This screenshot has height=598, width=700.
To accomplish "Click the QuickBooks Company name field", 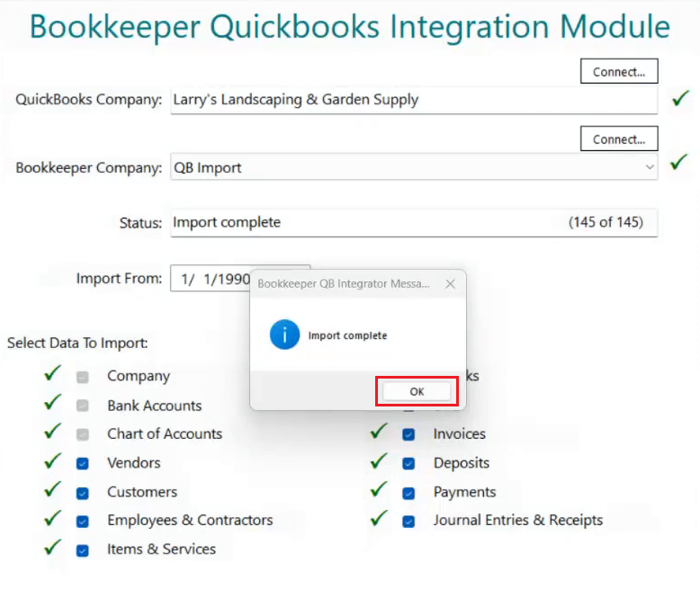I will coord(414,100).
